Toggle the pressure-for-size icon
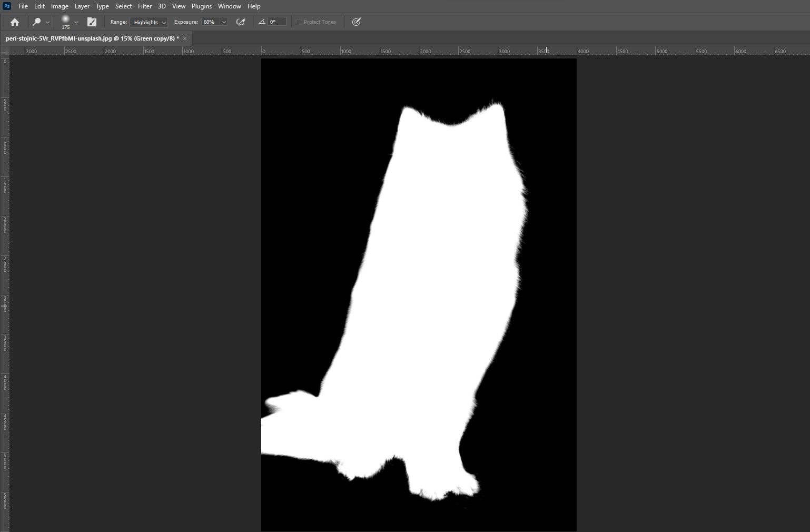 coord(357,22)
